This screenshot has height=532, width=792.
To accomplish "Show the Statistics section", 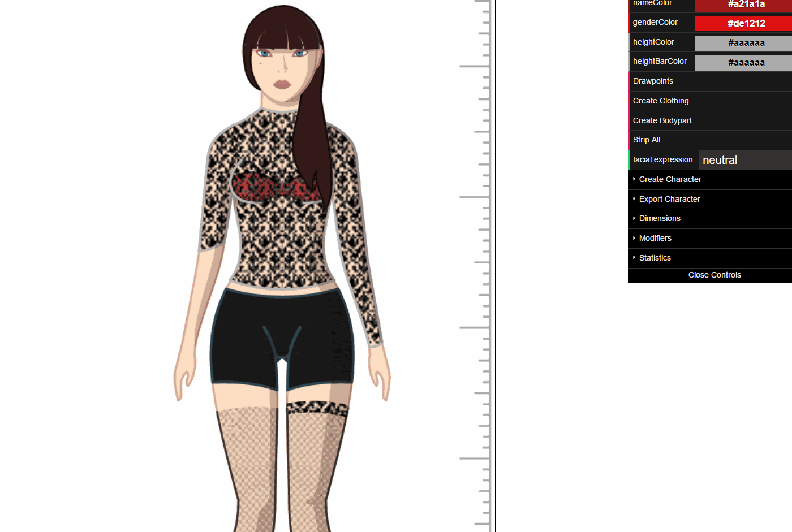I will click(655, 258).
